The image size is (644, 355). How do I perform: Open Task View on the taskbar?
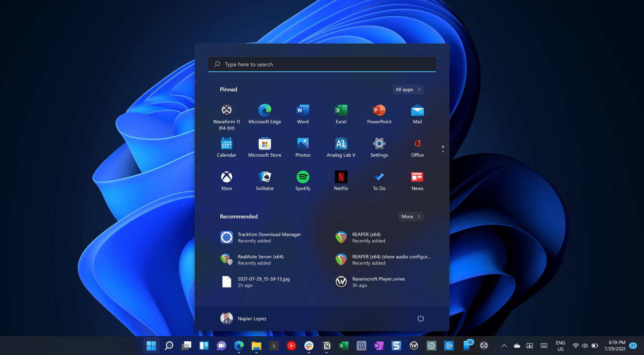(x=187, y=346)
